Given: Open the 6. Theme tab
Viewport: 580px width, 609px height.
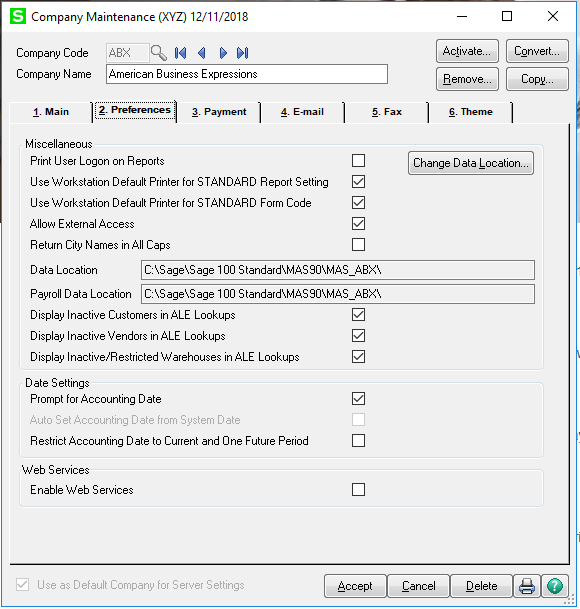Looking at the screenshot, I should point(471,112).
